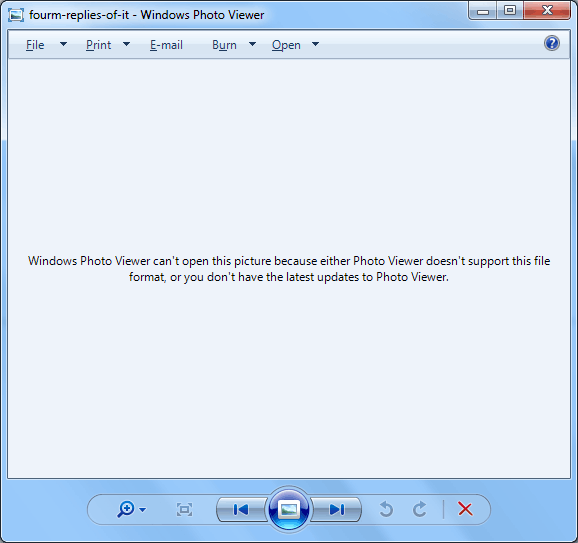
Task: Delete the picture with red X
Action: click(x=465, y=509)
